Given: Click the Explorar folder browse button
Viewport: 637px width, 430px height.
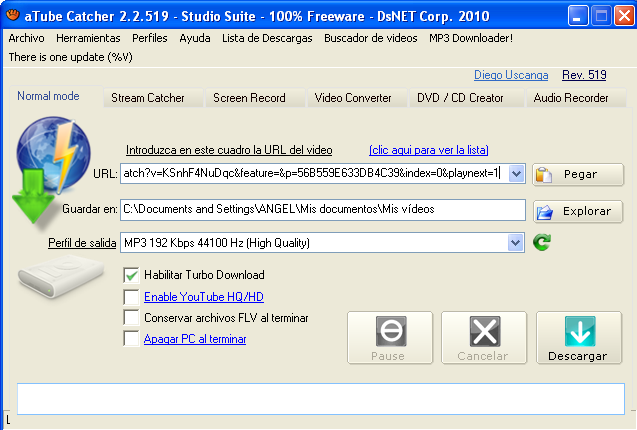Looking at the screenshot, I should pos(578,212).
